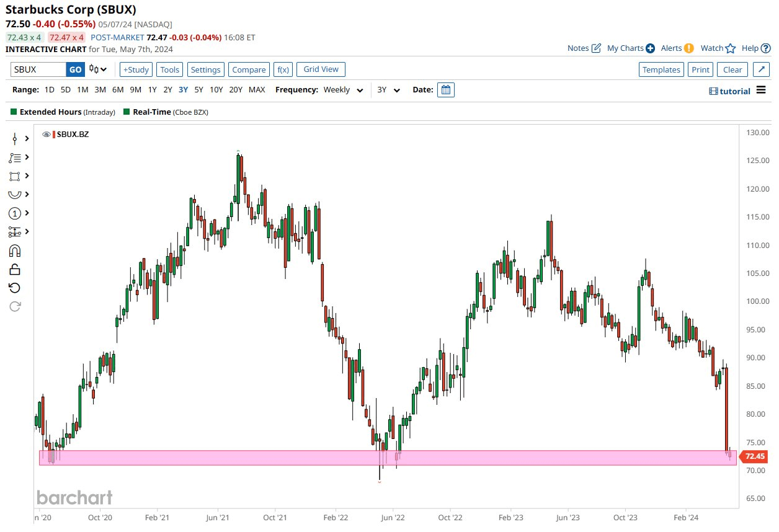Viewport: 779px width, 532px height.
Task: Open the Date calendar picker icon
Action: point(445,89)
